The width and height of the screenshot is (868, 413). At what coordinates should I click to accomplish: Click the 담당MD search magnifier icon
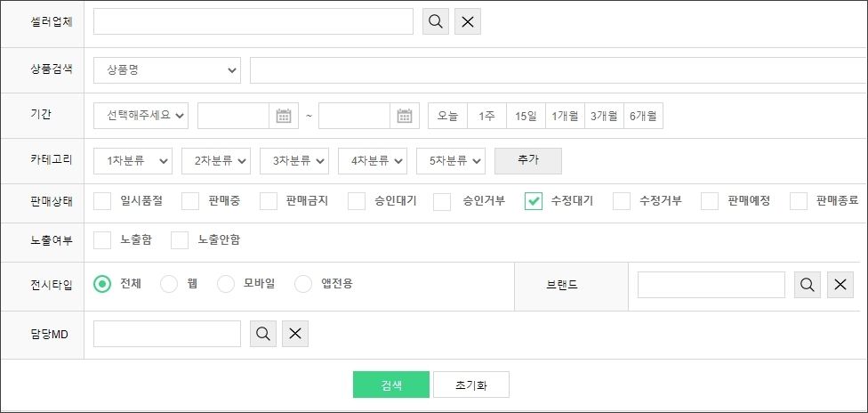[x=263, y=334]
